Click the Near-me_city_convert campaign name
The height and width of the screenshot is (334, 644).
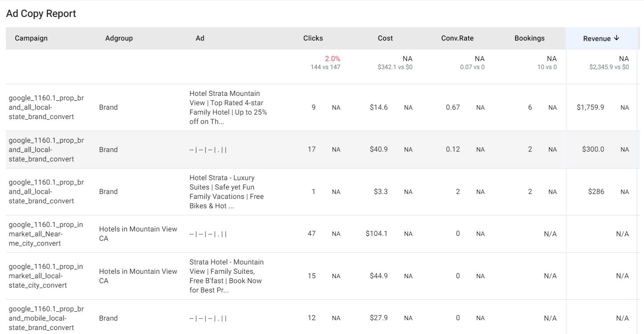click(x=46, y=234)
